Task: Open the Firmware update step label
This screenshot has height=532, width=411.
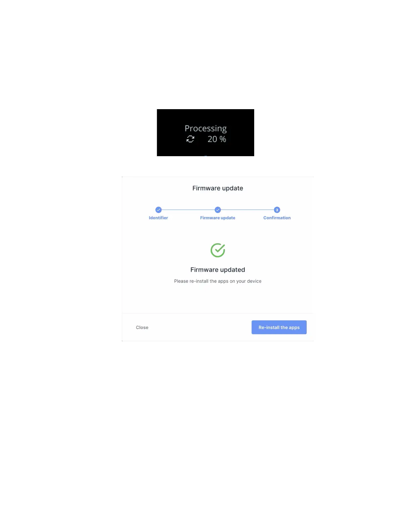Action: 218,218
